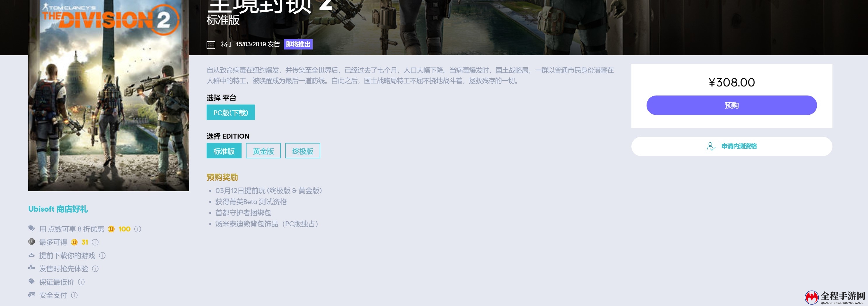Viewport: 868px width, 306px height.
Task: Open the info icon for 发售时抢先体验
Action: pos(95,269)
